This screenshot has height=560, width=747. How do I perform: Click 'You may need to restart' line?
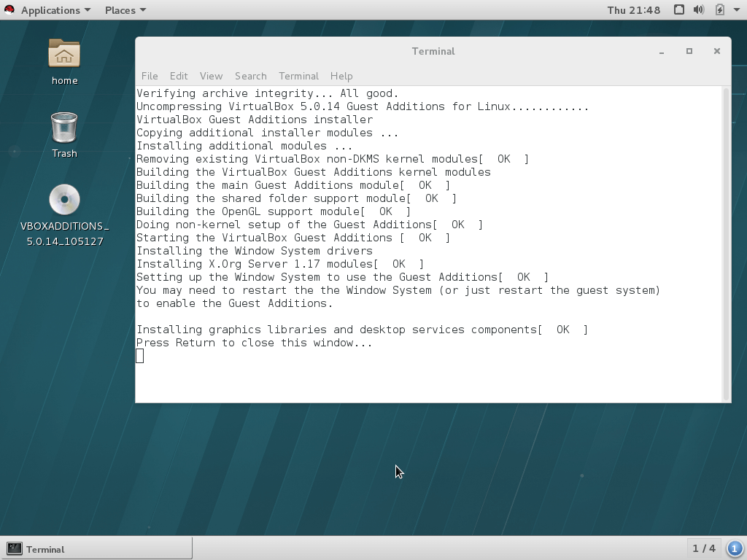click(398, 290)
